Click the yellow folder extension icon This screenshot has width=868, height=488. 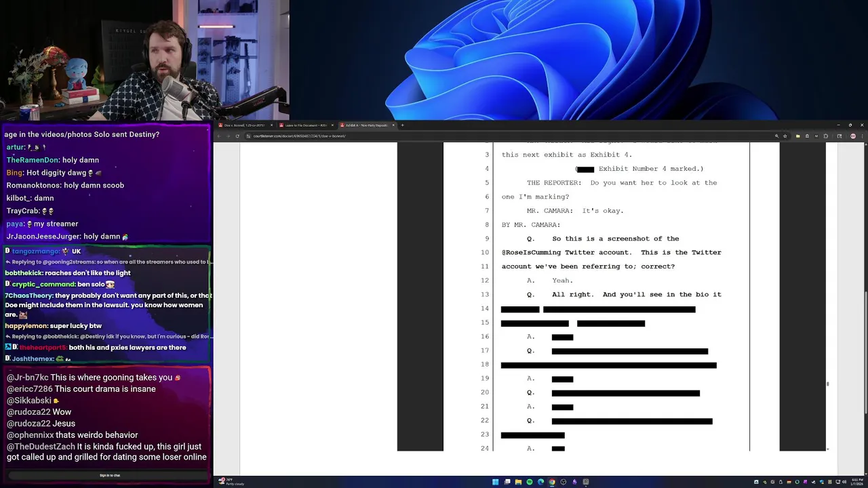click(x=798, y=136)
